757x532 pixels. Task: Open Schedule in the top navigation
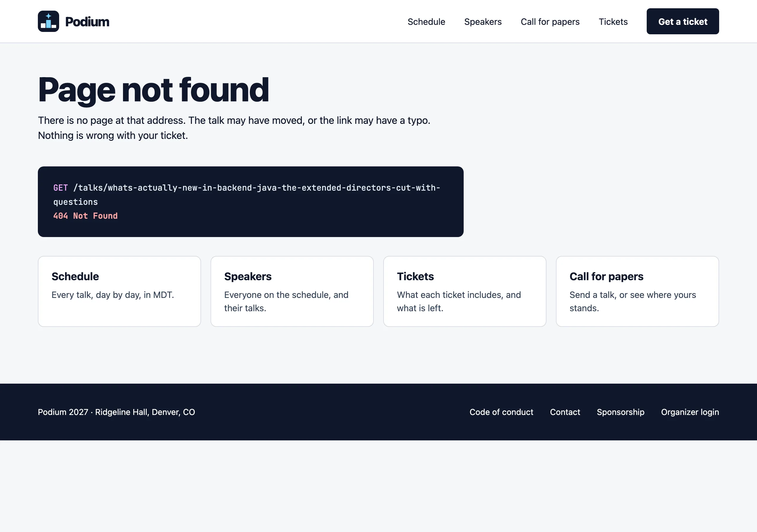click(x=426, y=22)
